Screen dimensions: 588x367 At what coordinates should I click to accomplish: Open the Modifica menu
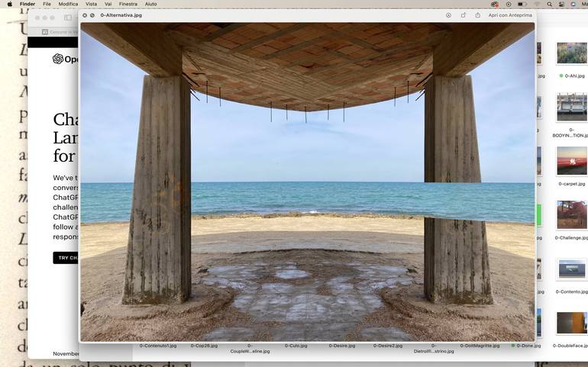point(68,4)
